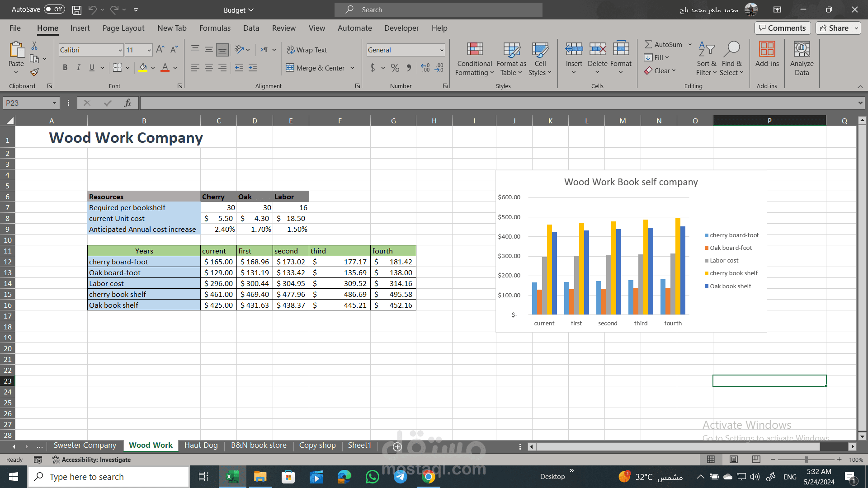Click the Insert Function fx icon
The width and height of the screenshot is (868, 488).
tap(127, 103)
